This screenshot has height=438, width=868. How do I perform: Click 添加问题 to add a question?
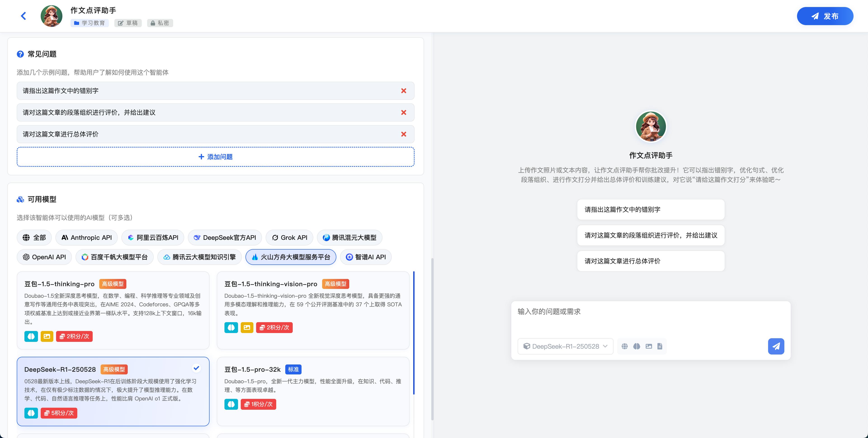(215, 157)
